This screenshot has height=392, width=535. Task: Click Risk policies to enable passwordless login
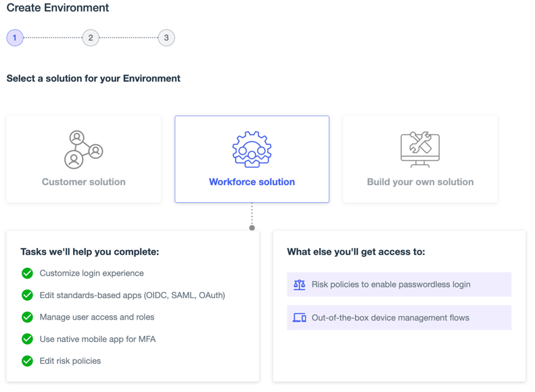391,285
